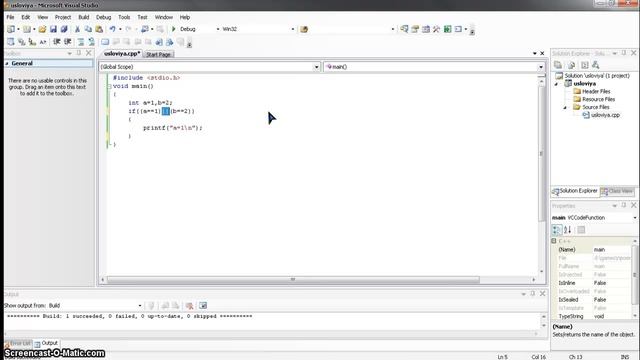Open the File menu
This screenshot has width=640, height=360.
[x=10, y=17]
